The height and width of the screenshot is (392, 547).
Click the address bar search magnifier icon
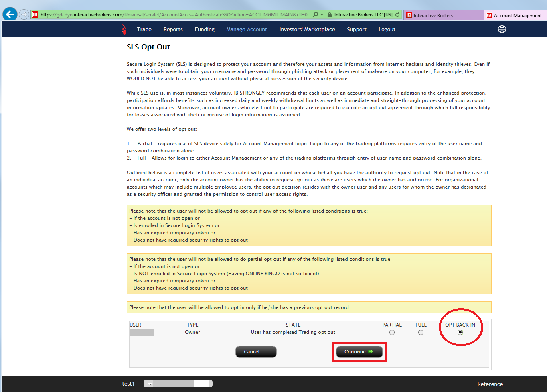315,14
